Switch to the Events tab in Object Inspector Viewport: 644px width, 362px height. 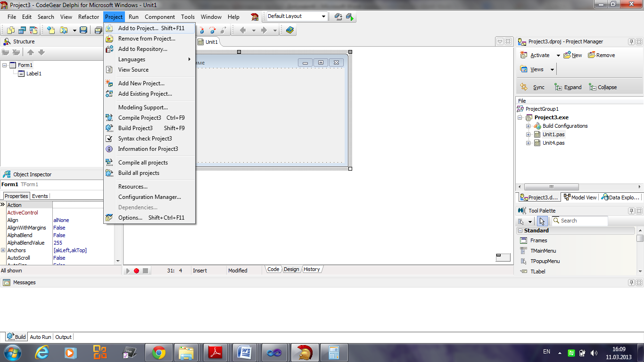40,196
